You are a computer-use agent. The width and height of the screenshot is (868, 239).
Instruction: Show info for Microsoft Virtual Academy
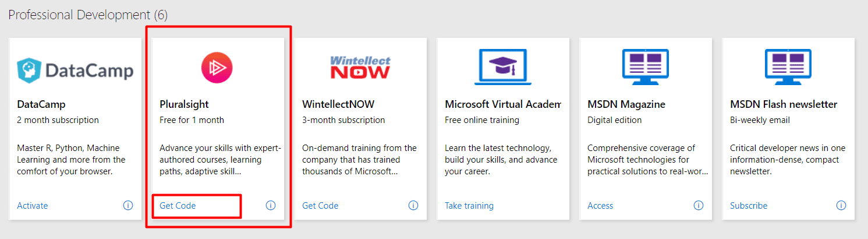[556, 205]
